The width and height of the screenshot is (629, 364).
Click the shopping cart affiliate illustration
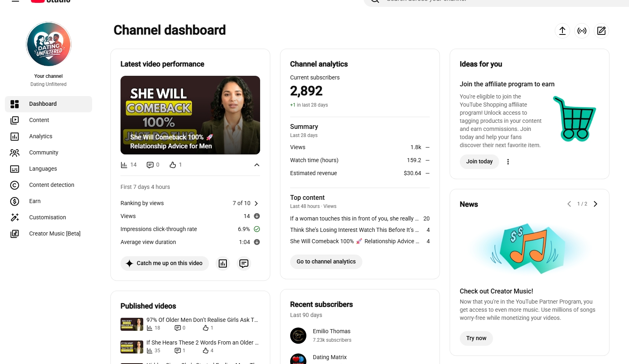pos(575,119)
